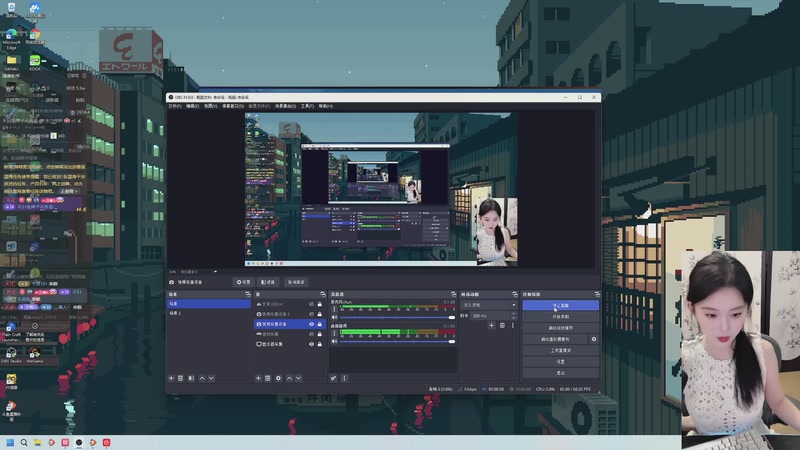Pop out the Controls dock icon

click(x=597, y=294)
